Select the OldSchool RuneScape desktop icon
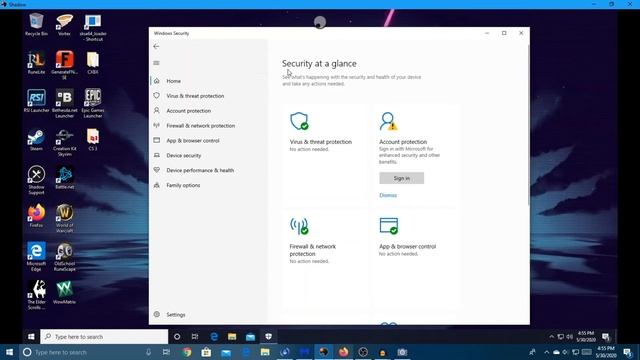 tap(64, 257)
